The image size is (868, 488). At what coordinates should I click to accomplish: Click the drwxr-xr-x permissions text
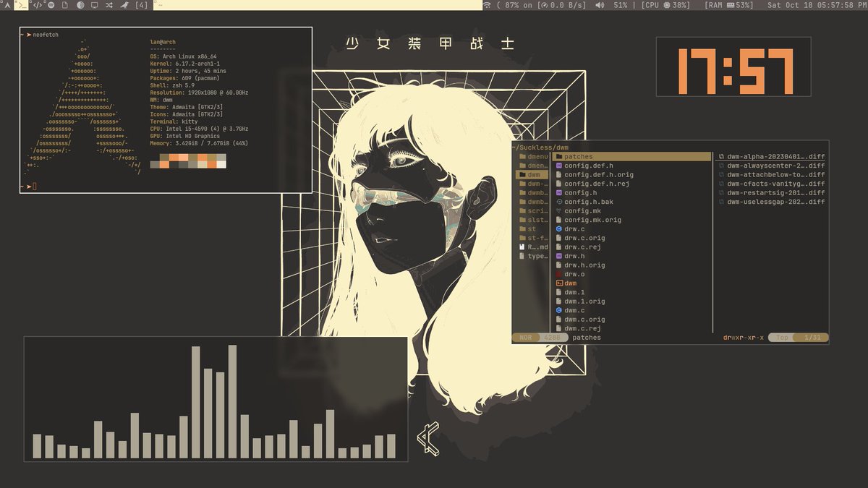coord(743,338)
